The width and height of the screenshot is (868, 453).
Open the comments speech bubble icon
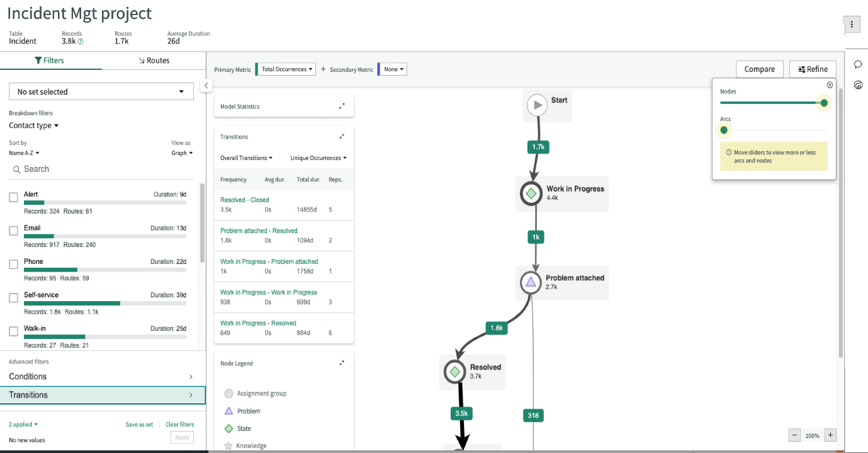click(857, 66)
